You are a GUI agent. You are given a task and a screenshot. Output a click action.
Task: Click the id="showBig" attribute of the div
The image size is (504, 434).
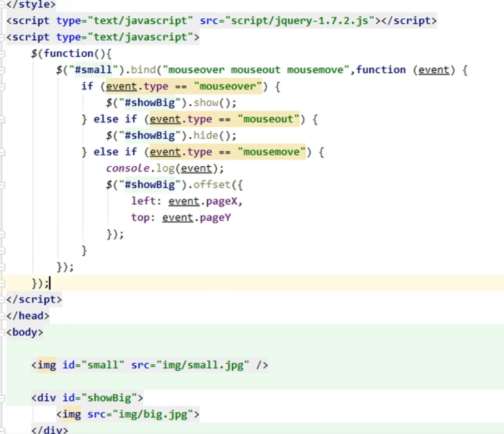(x=99, y=398)
